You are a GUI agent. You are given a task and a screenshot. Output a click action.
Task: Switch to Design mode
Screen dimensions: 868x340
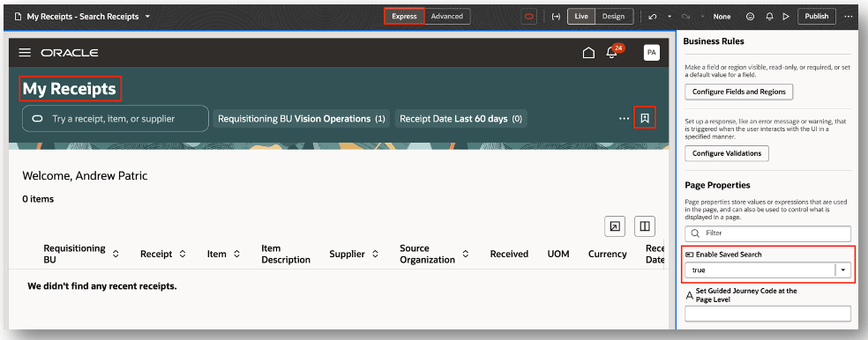point(613,17)
